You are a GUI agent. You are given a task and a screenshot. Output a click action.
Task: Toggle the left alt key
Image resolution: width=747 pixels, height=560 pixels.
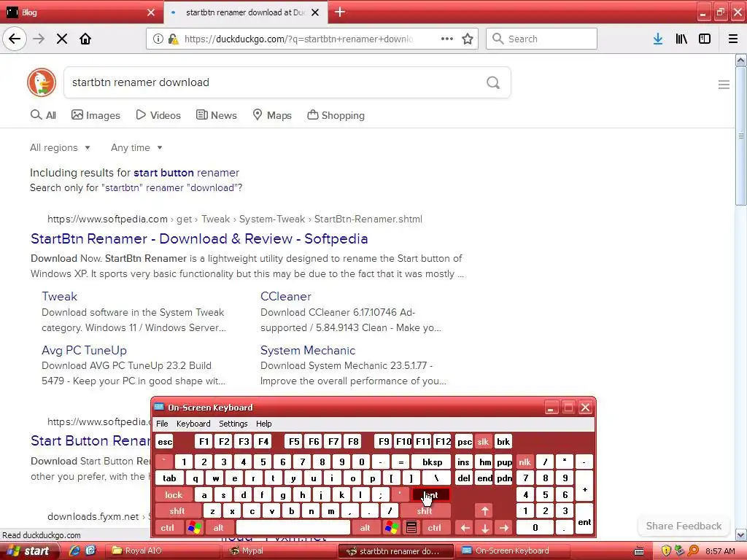tap(219, 528)
